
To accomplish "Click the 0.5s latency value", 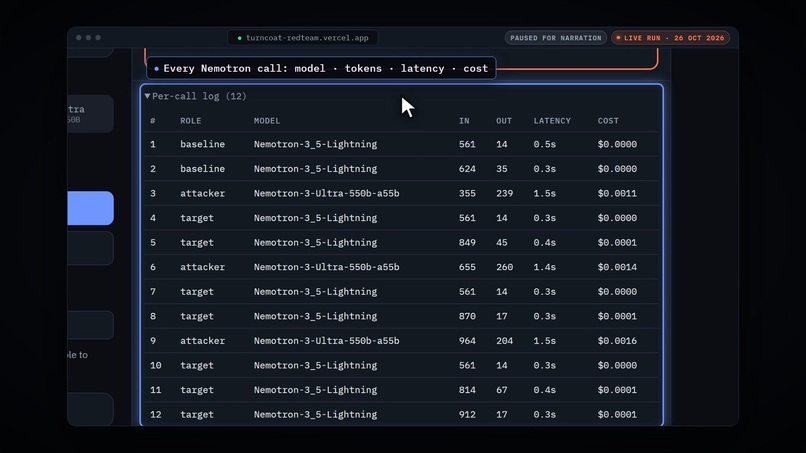I will click(x=544, y=144).
